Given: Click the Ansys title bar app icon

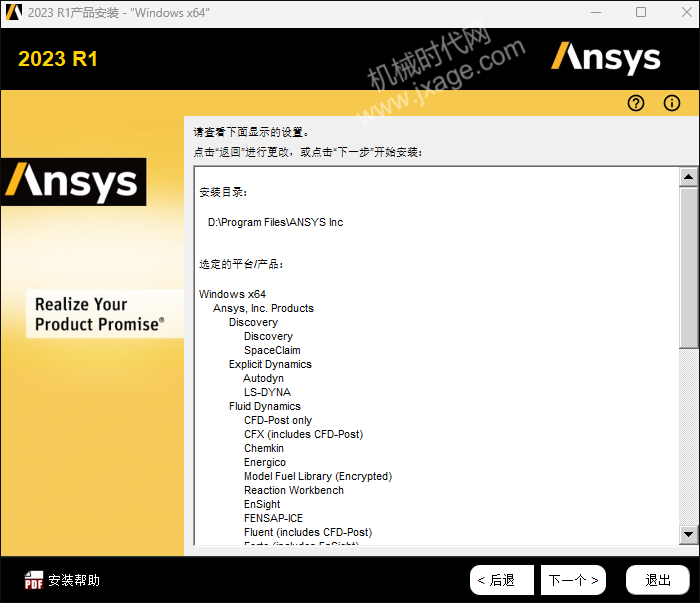Looking at the screenshot, I should click(13, 12).
